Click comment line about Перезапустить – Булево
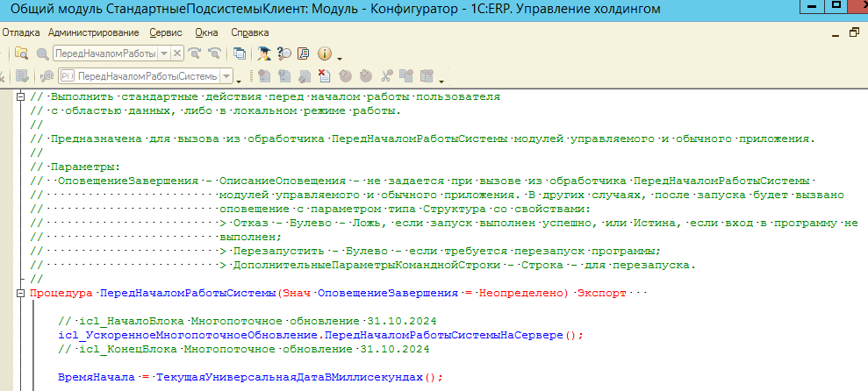 click(346, 251)
